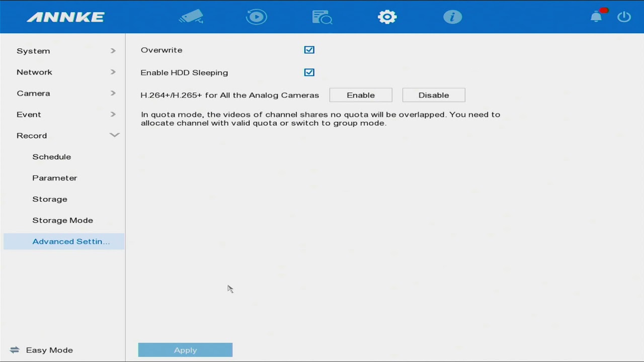Click the H.264+/H.265+ for All the Analog Cameras label
The width and height of the screenshot is (644, 362).
click(x=230, y=95)
